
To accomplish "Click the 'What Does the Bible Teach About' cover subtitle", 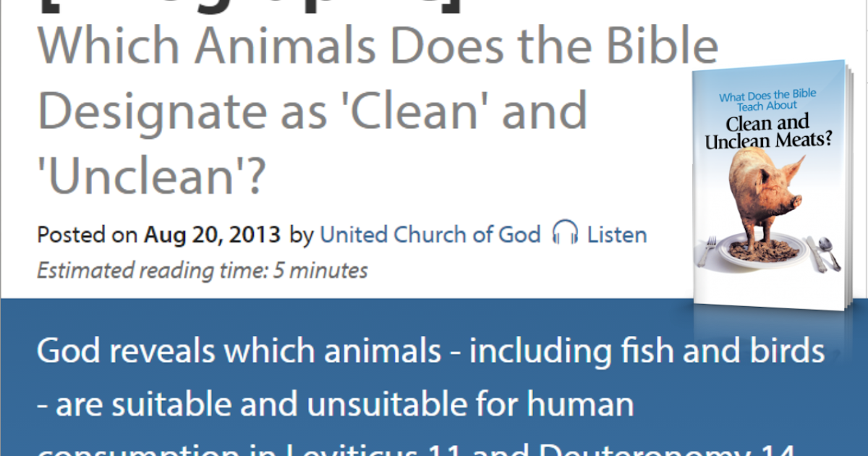I will [x=768, y=101].
